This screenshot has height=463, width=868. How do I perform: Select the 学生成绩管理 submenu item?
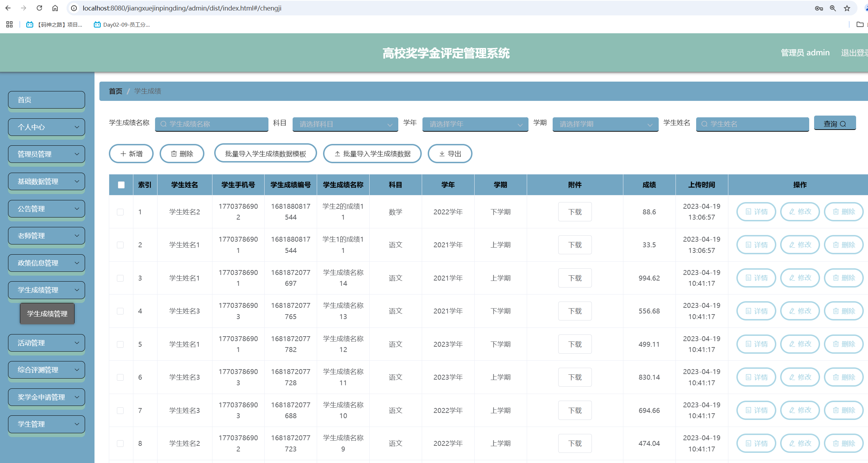click(x=47, y=313)
